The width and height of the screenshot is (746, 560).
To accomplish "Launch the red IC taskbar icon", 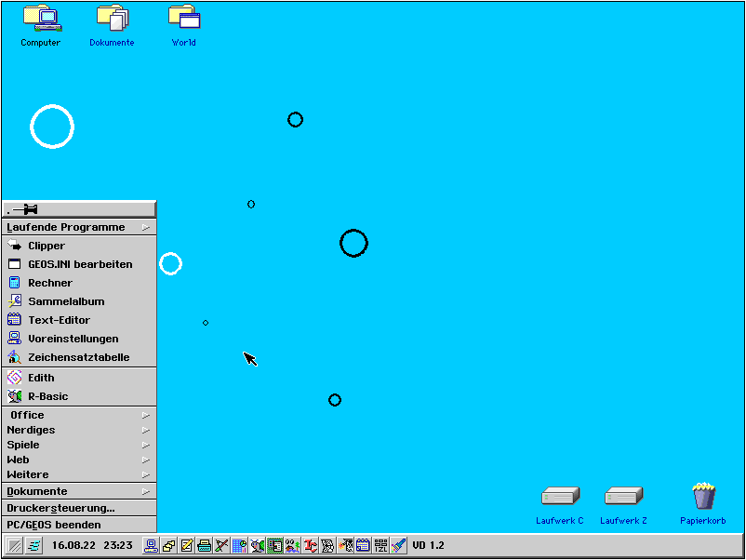I will (x=310, y=545).
